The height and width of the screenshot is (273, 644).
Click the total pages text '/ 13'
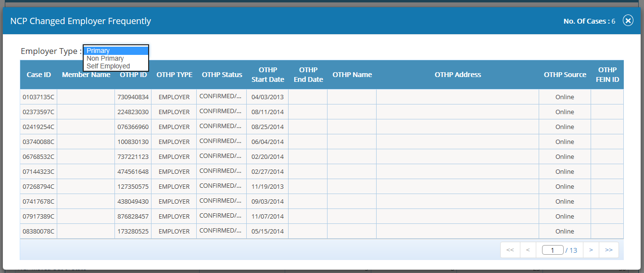571,250
